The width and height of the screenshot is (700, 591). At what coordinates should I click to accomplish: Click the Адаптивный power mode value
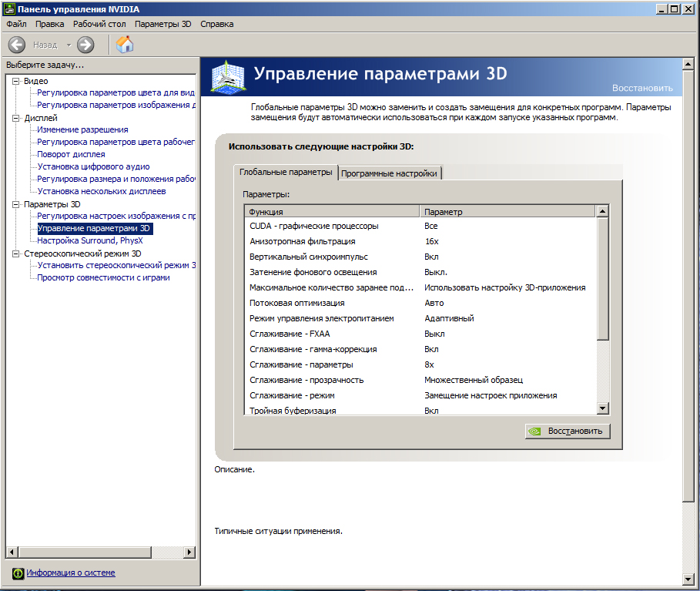[x=449, y=318]
